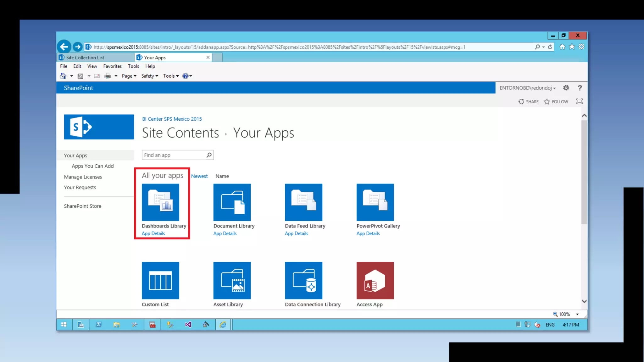Click the PowerPivot Gallery app icon
The height and width of the screenshot is (362, 644).
tap(375, 202)
